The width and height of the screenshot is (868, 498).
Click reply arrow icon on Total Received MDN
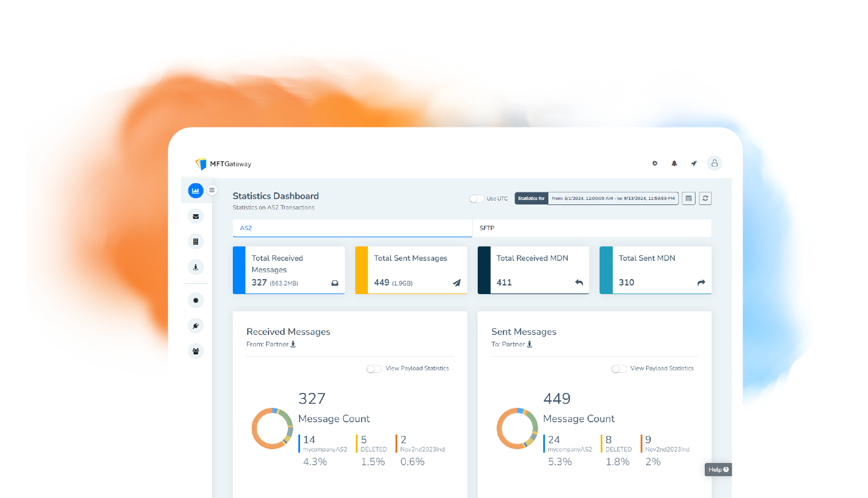579,283
